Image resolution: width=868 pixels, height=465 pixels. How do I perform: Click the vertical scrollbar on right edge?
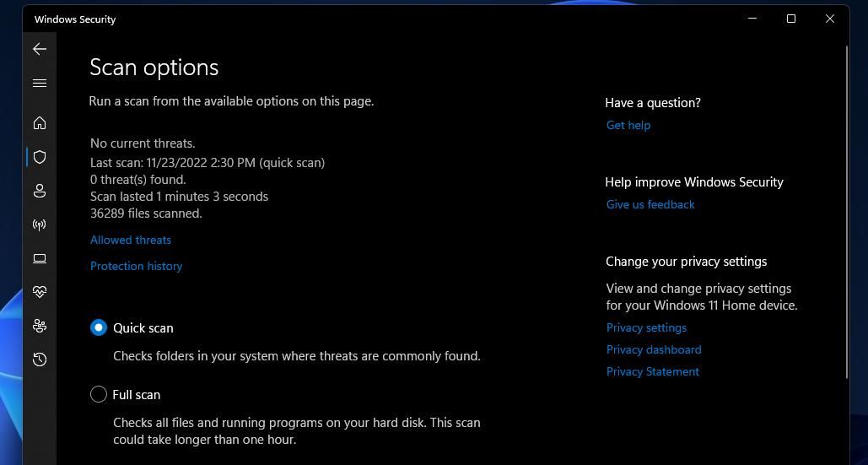pos(846,211)
